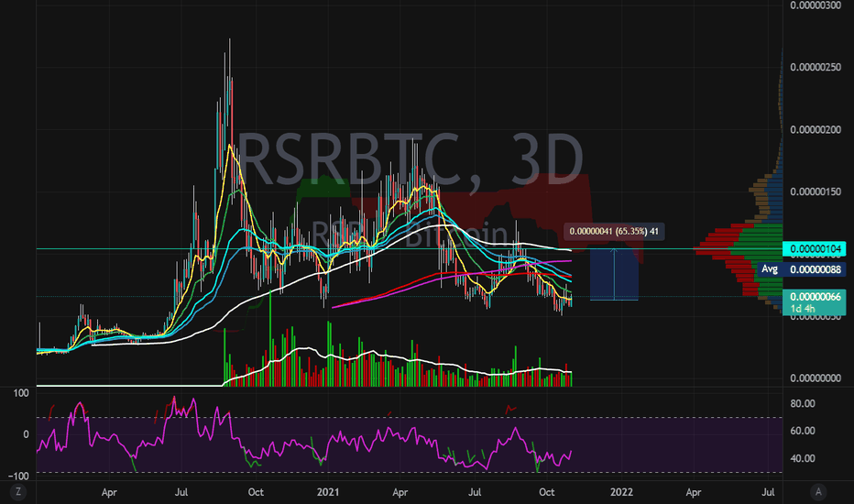Click the Z timezone button
This screenshot has height=504, width=854.
[x=18, y=492]
